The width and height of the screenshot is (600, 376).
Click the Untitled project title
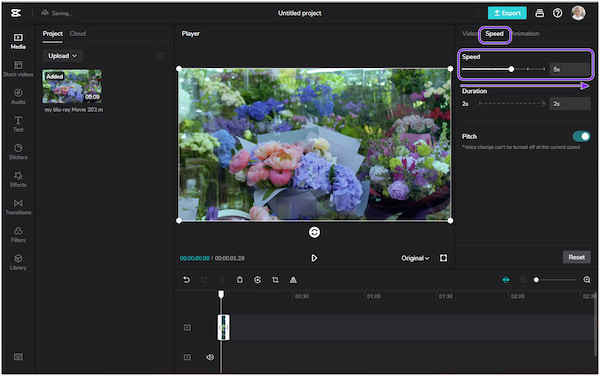[300, 13]
